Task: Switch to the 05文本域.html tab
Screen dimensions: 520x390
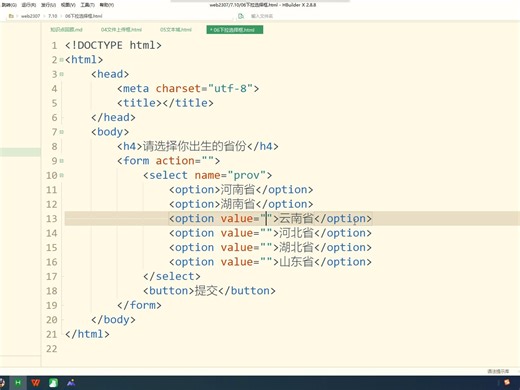Action: (x=176, y=30)
